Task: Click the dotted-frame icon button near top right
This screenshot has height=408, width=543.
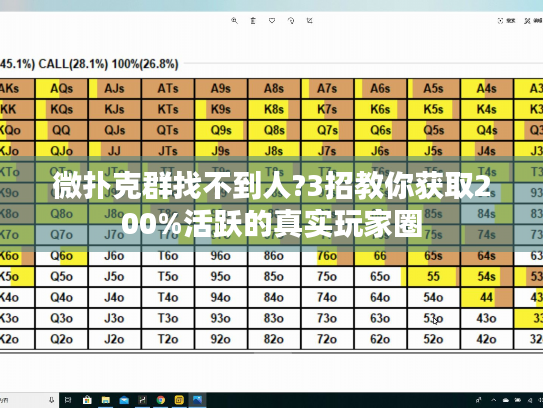Action: (500, 21)
